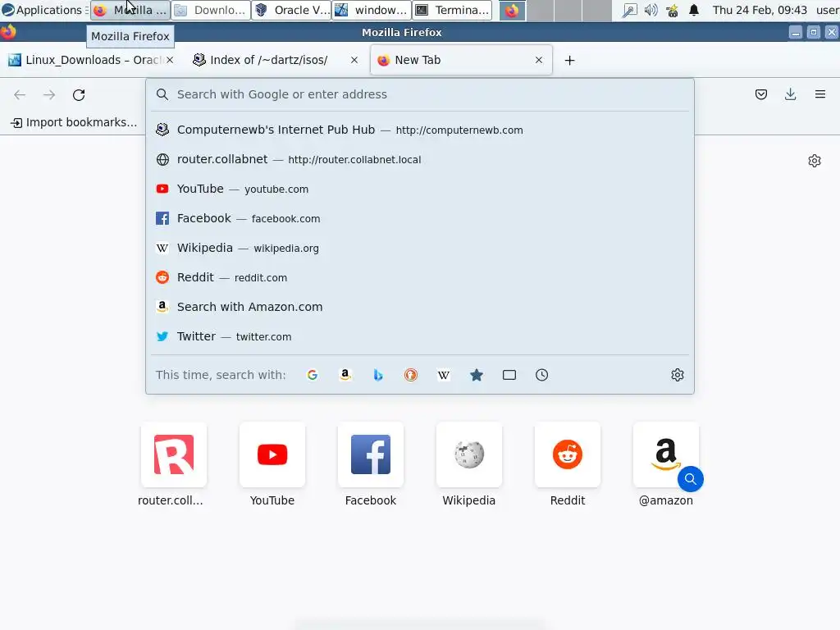This screenshot has height=630, width=840.
Task: Search this time with Wikipedia icon
Action: pos(444,375)
